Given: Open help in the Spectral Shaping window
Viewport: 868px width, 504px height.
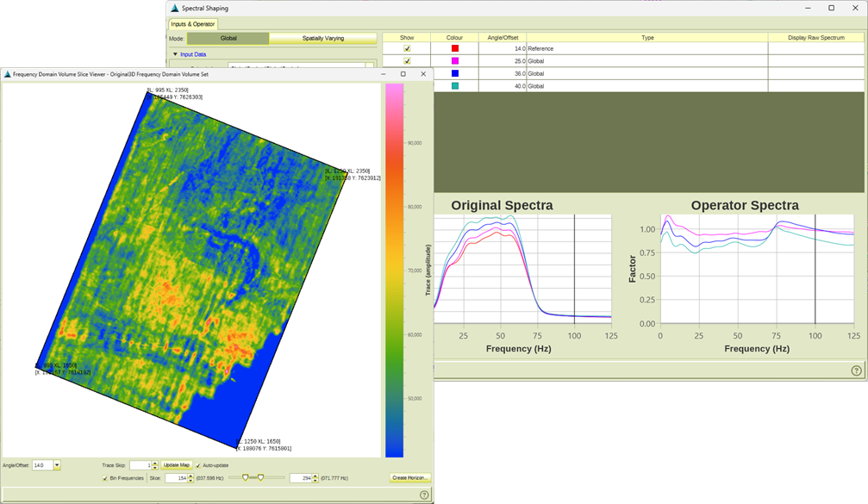Looking at the screenshot, I should [x=856, y=370].
